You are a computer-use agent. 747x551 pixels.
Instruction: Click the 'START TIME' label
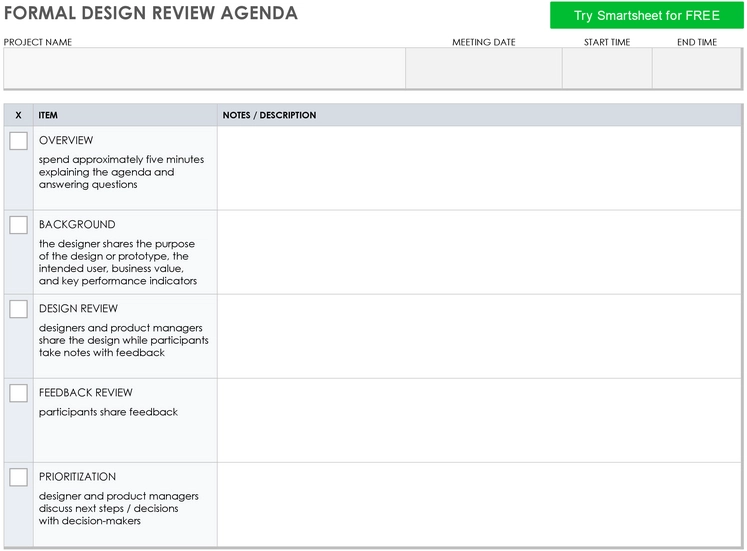pyautogui.click(x=607, y=42)
